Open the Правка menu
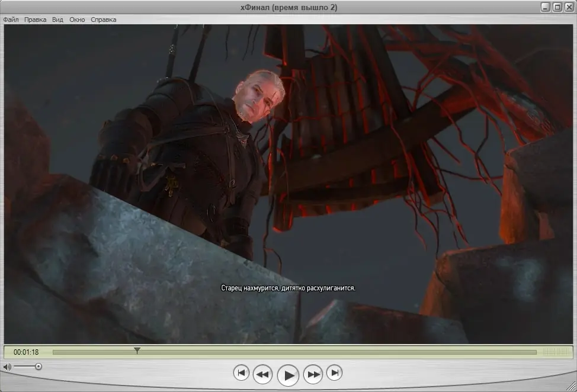The height and width of the screenshot is (392, 577). pos(36,20)
